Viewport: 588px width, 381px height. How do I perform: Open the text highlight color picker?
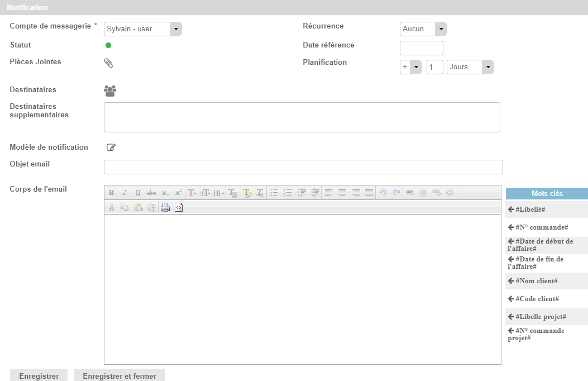(247, 193)
